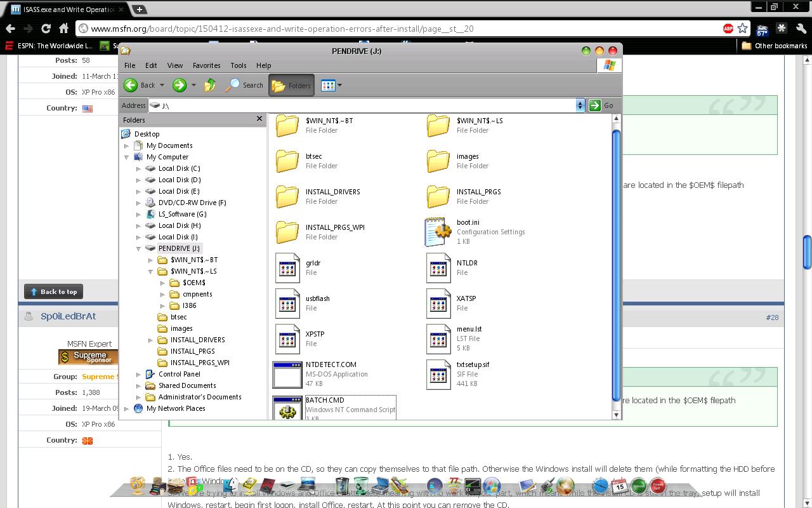This screenshot has height=508, width=812.
Task: Click Chrome's back navigation arrow
Action: pos(10,29)
